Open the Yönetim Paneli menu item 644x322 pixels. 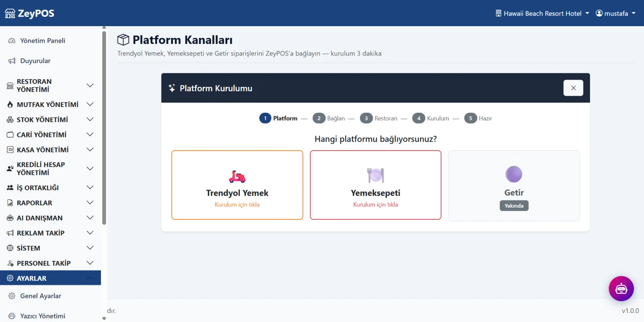[x=50, y=41]
